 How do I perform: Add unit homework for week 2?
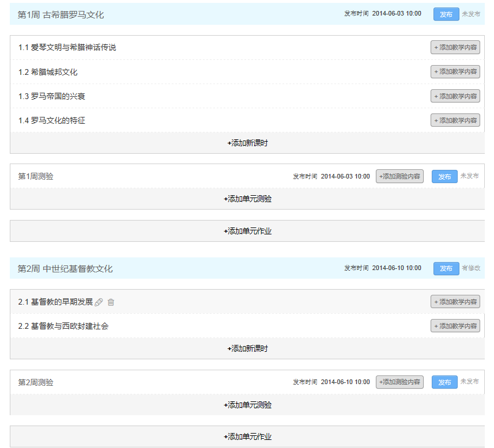tap(247, 436)
